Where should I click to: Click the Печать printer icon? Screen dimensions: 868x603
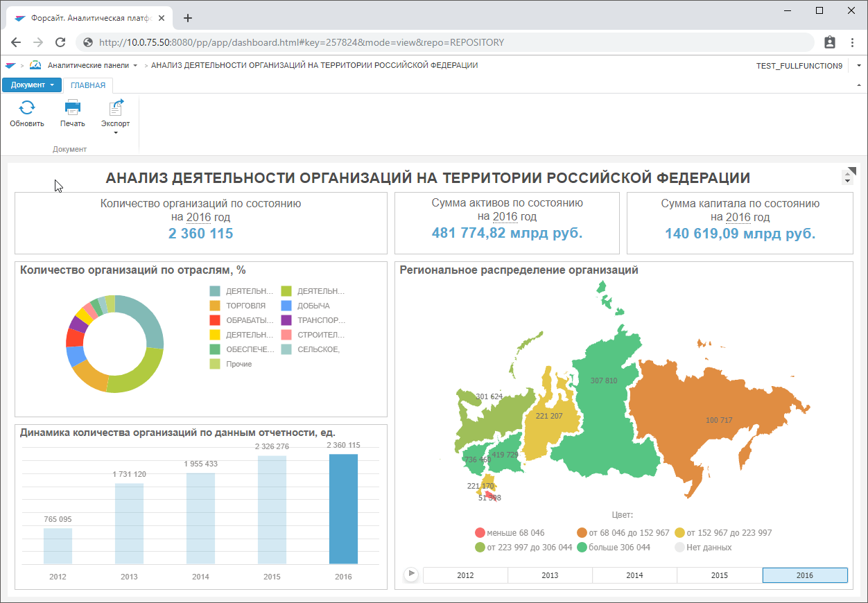(x=72, y=107)
